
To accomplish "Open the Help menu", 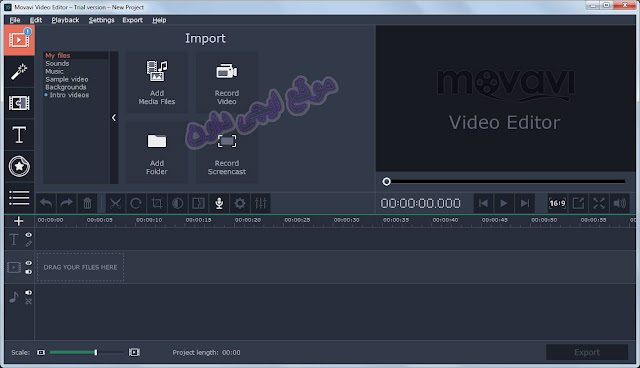I will tap(159, 20).
